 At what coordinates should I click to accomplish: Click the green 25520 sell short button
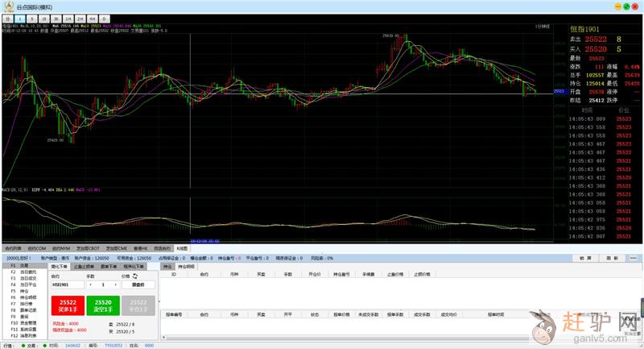coord(102,305)
